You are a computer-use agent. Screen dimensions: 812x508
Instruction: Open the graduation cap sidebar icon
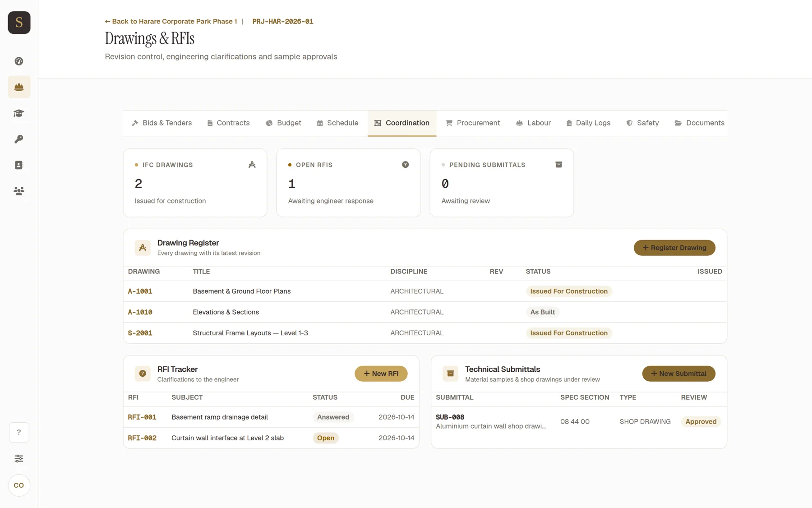click(x=19, y=113)
